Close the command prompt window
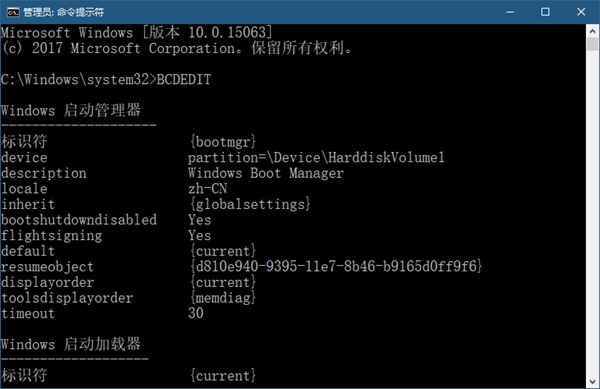The height and width of the screenshot is (389, 600). click(x=581, y=12)
